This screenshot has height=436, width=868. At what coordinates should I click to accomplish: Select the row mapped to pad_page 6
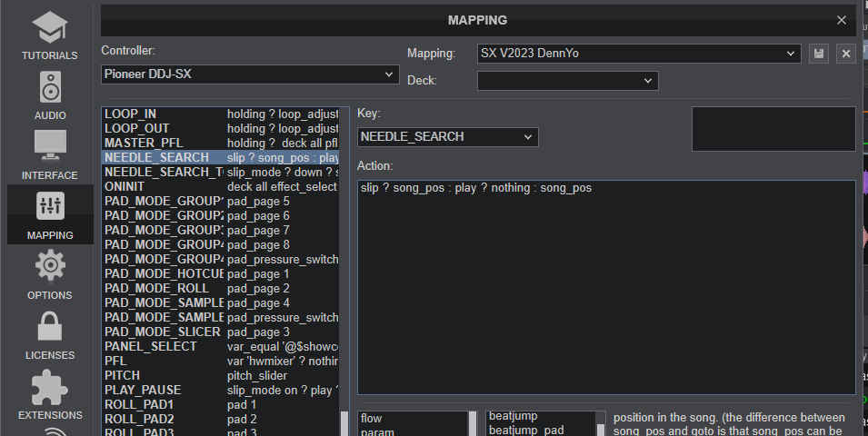tap(221, 216)
